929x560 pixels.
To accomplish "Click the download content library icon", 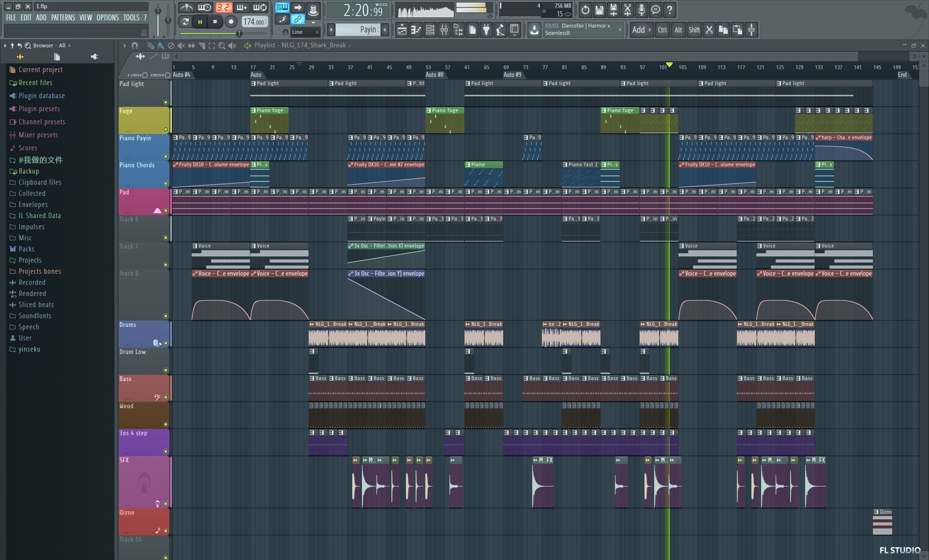I will click(x=534, y=30).
